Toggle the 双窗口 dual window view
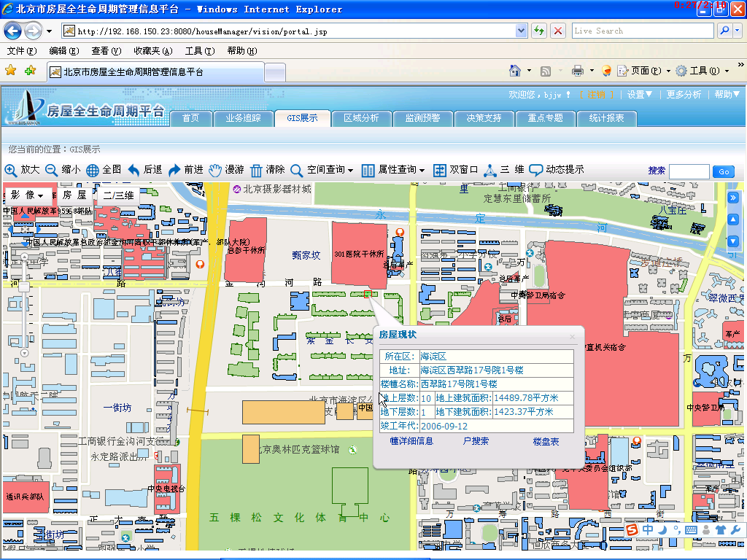Viewport: 747px width, 560px height. pos(440,170)
